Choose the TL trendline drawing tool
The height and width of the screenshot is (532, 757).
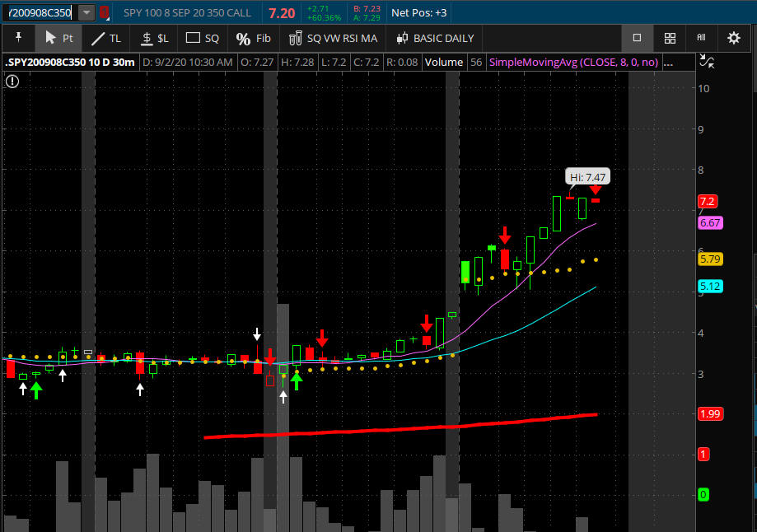tap(106, 38)
